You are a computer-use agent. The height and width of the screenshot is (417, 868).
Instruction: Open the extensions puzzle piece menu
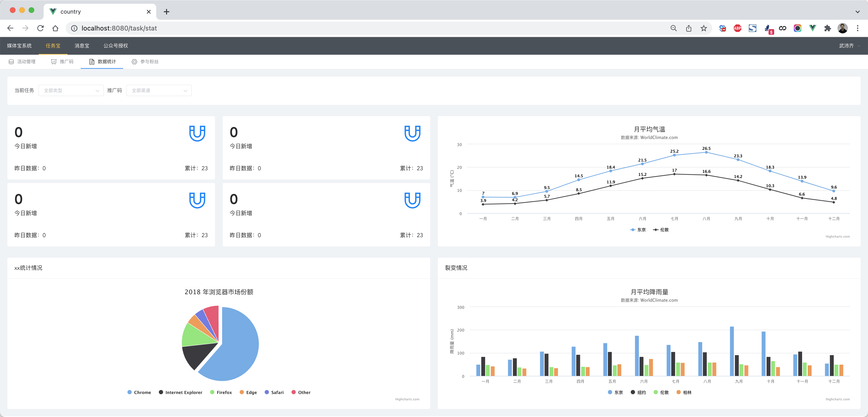pyautogui.click(x=828, y=28)
